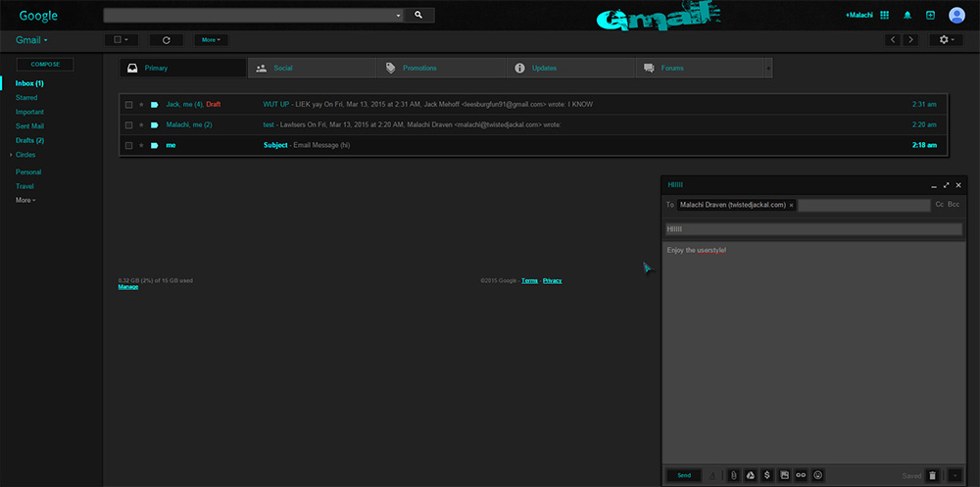Send the HIIIII message
This screenshot has width=980, height=487.
tap(684, 476)
